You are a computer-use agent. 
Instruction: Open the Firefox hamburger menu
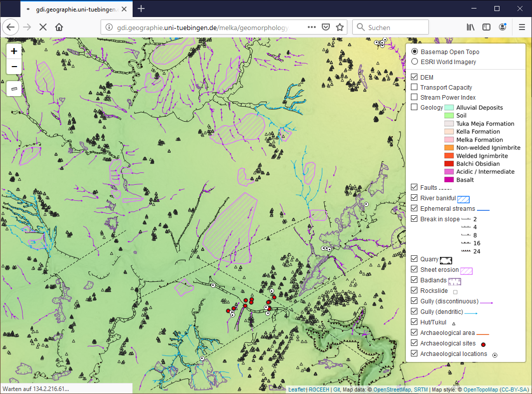[522, 27]
